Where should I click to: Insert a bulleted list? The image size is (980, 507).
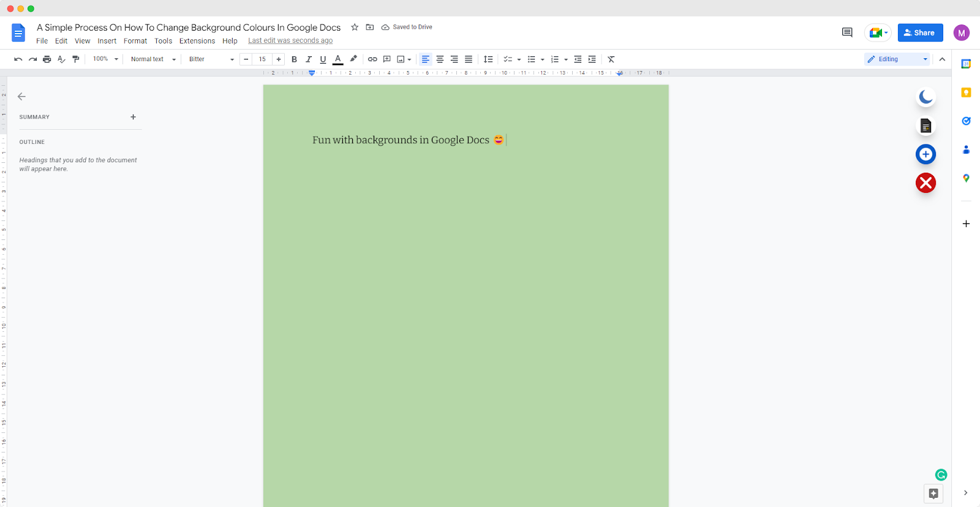tap(532, 59)
